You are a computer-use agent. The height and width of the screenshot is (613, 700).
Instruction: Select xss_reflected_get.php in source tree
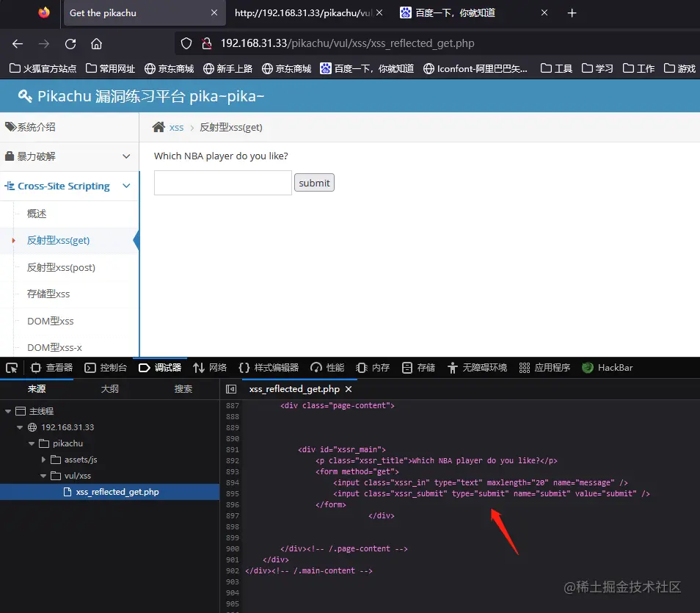[109, 492]
